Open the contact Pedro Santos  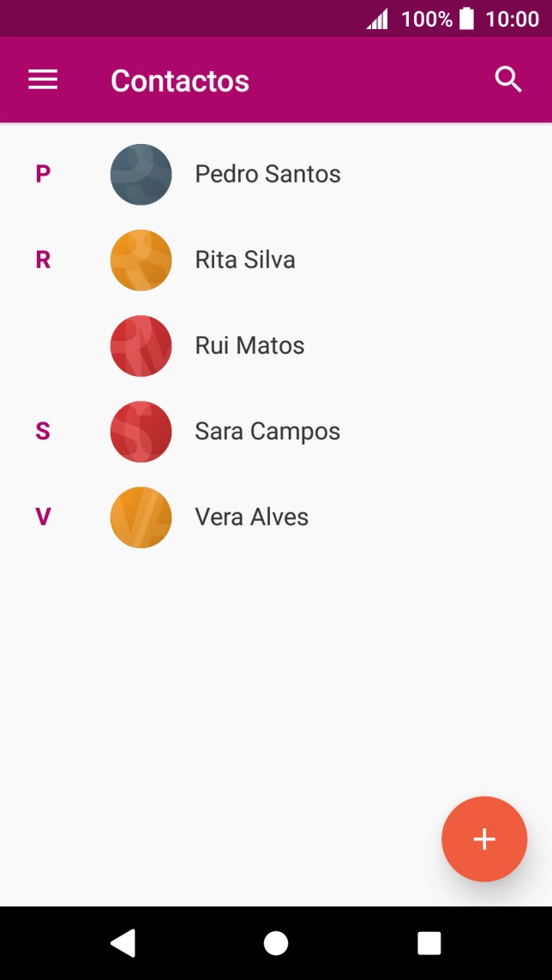point(267,174)
